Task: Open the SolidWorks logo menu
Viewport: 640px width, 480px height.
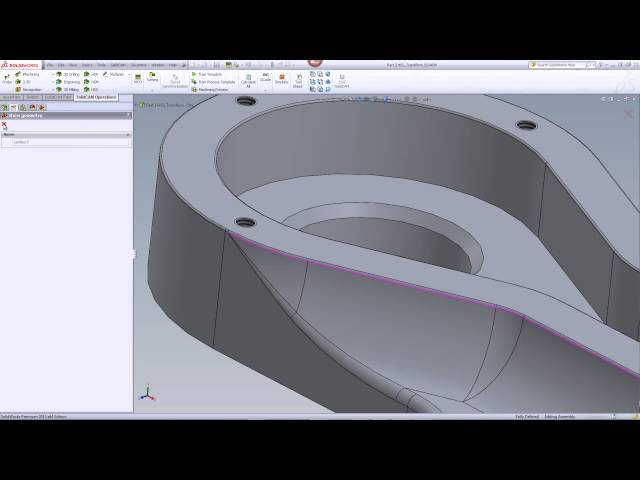Action: (20, 65)
